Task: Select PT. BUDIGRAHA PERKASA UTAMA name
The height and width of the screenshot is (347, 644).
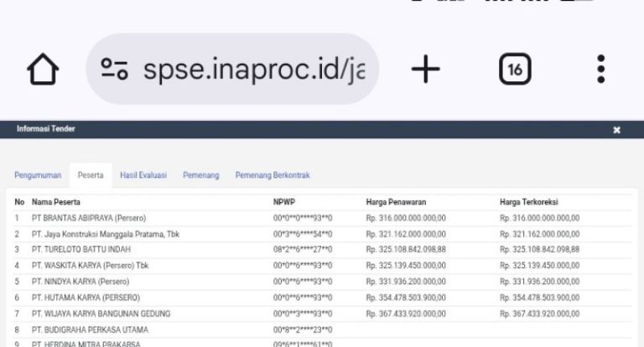Action: (90, 329)
